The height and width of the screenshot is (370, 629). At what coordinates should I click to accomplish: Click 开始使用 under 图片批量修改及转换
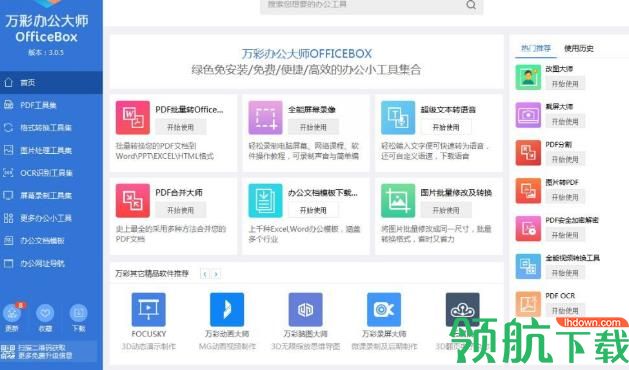tap(446, 210)
